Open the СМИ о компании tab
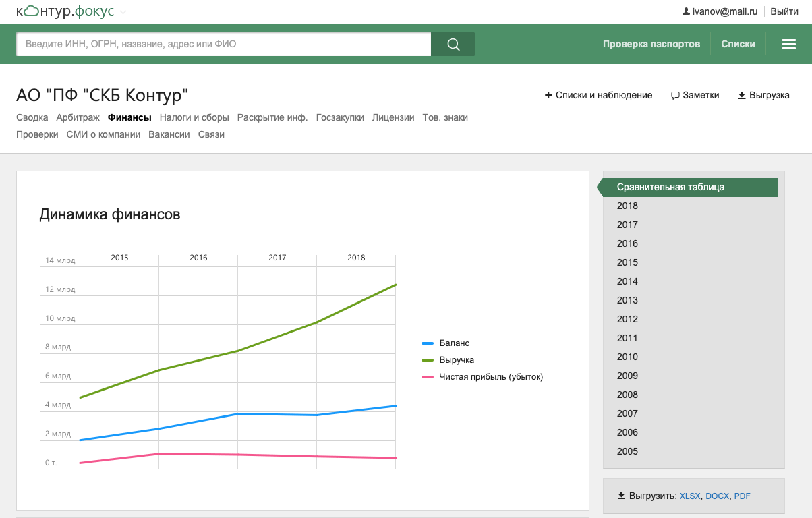Screen dimensions: 812x518 [103, 134]
